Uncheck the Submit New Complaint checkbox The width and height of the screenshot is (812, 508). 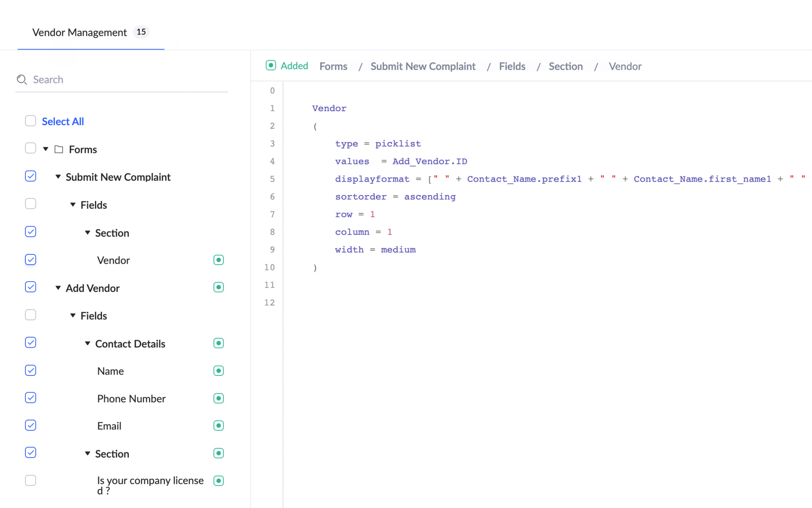tap(31, 176)
